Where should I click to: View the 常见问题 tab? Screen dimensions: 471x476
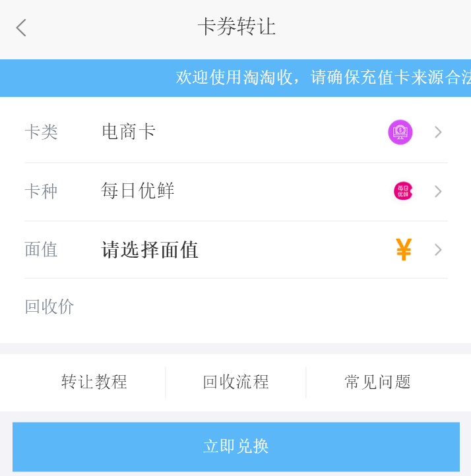[377, 382]
